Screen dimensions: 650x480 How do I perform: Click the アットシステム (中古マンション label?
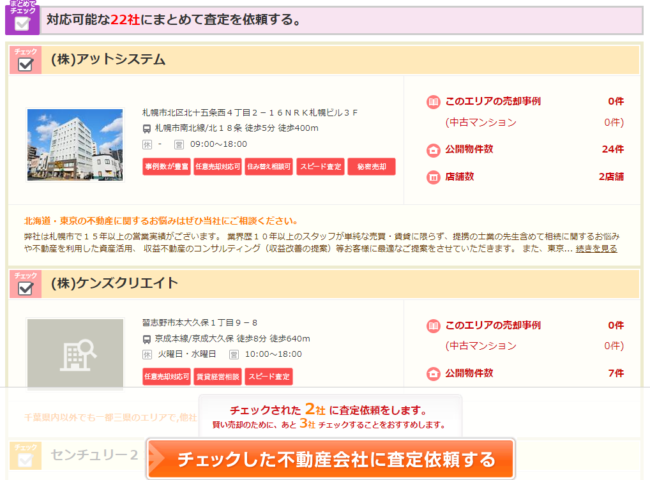[481, 122]
